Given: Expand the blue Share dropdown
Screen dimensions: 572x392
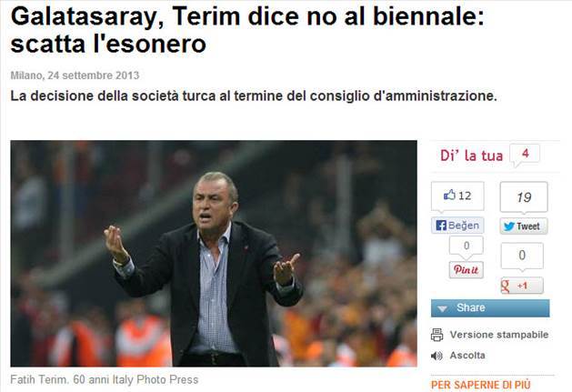Looking at the screenshot, I should point(490,307).
